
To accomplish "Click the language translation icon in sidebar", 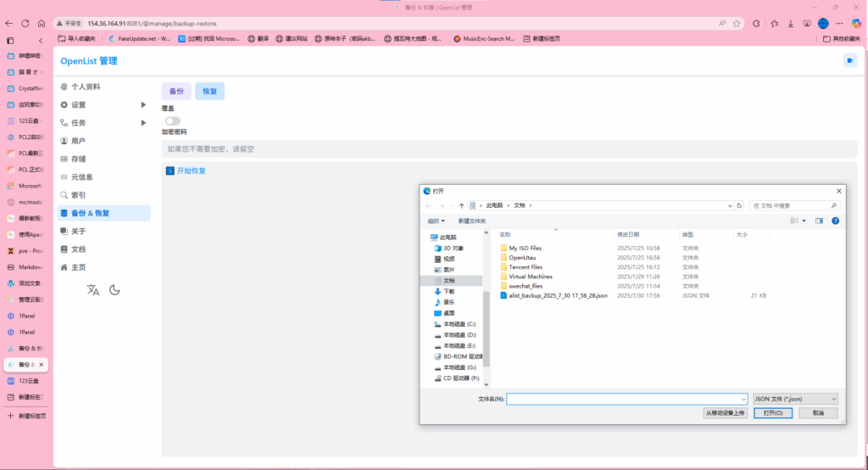I will pos(93,290).
